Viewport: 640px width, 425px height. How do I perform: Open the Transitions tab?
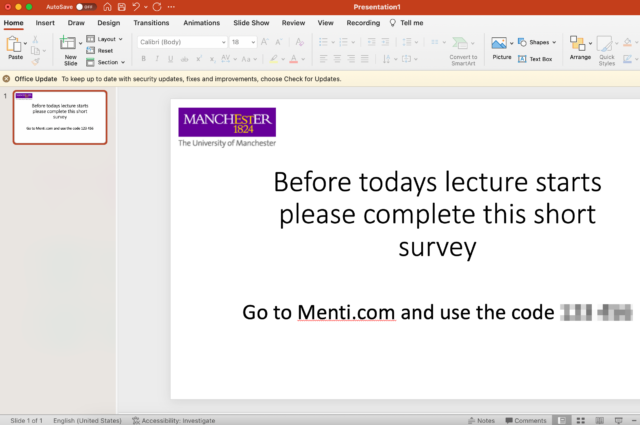151,23
